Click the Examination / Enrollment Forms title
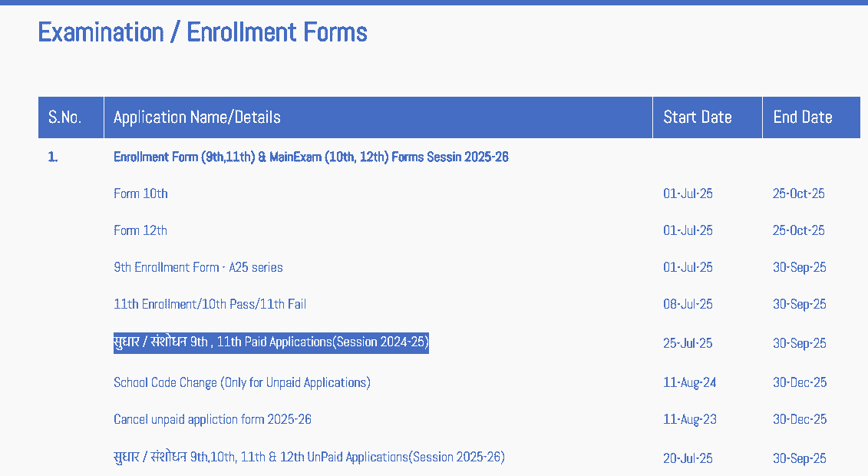 (203, 32)
